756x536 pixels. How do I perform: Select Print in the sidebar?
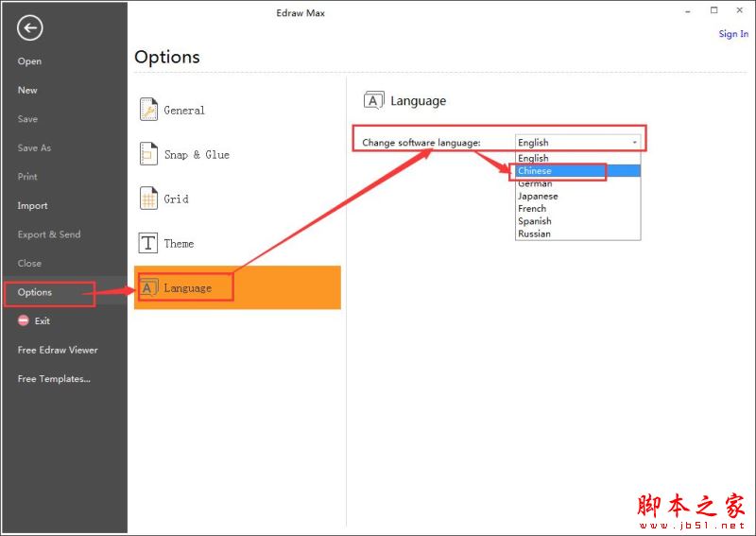(x=27, y=177)
